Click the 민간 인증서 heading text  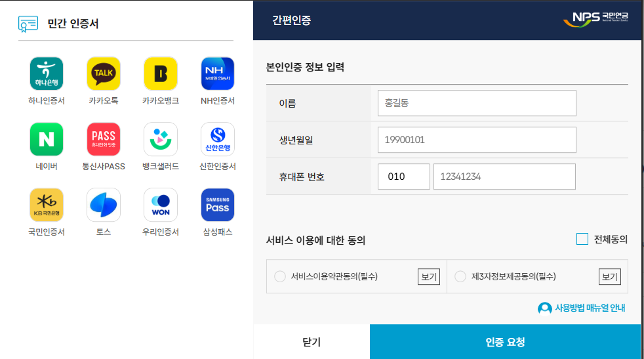(x=73, y=24)
